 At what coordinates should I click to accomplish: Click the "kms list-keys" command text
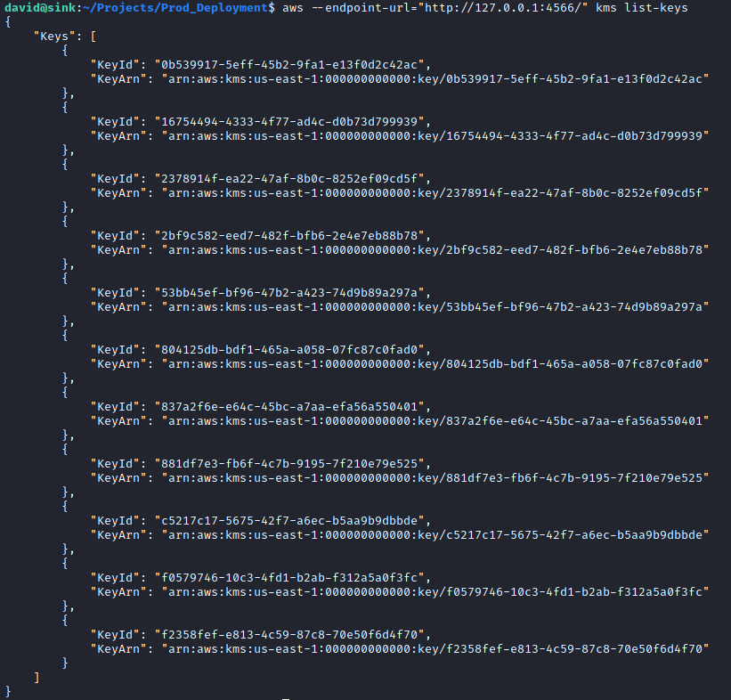point(641,7)
